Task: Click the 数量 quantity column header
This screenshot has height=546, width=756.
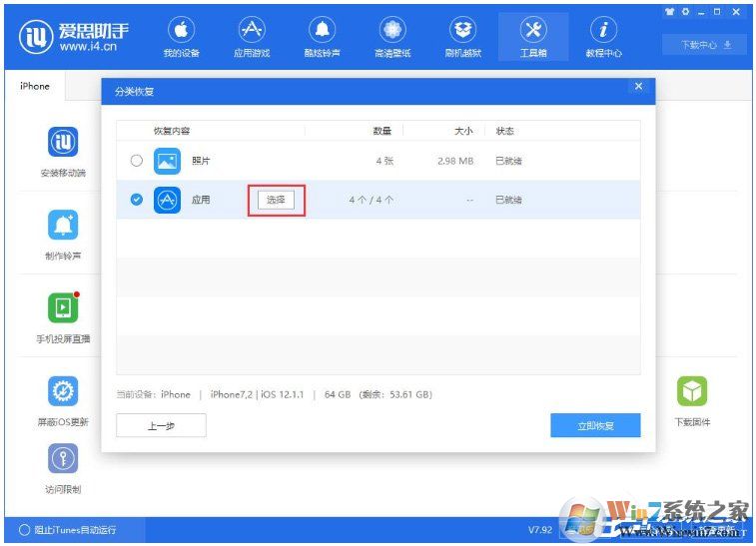Action: click(381, 131)
